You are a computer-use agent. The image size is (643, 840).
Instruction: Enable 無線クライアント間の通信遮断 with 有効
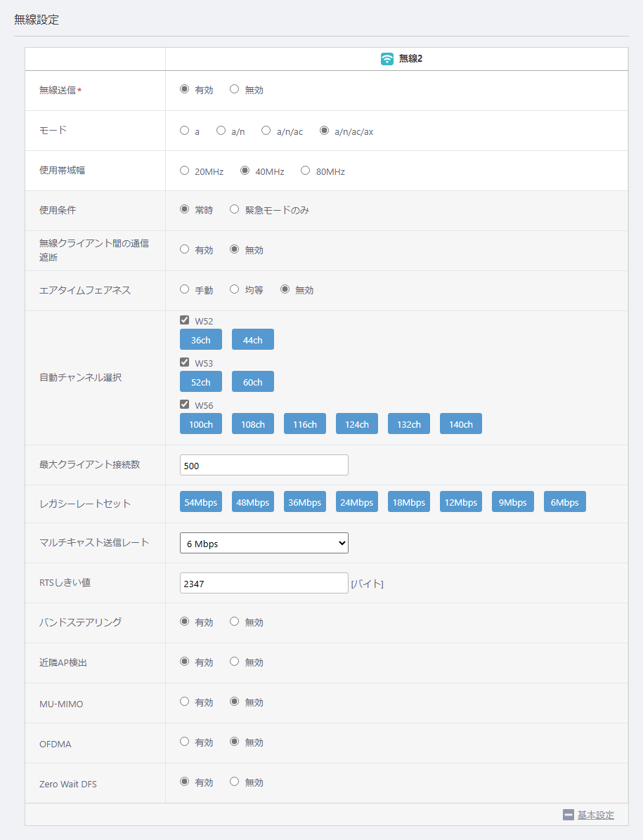click(x=184, y=249)
